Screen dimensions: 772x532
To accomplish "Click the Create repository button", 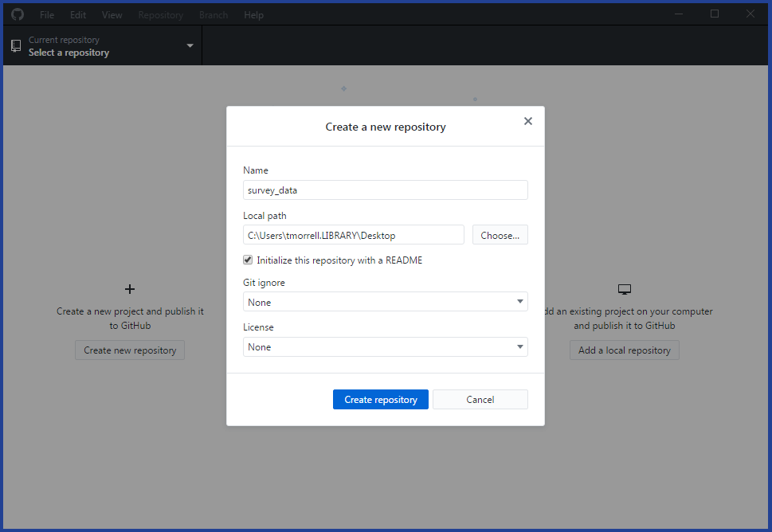I will [x=381, y=400].
